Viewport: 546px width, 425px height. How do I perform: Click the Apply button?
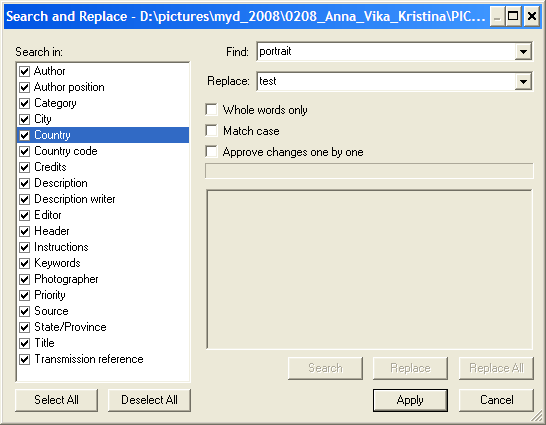point(410,400)
